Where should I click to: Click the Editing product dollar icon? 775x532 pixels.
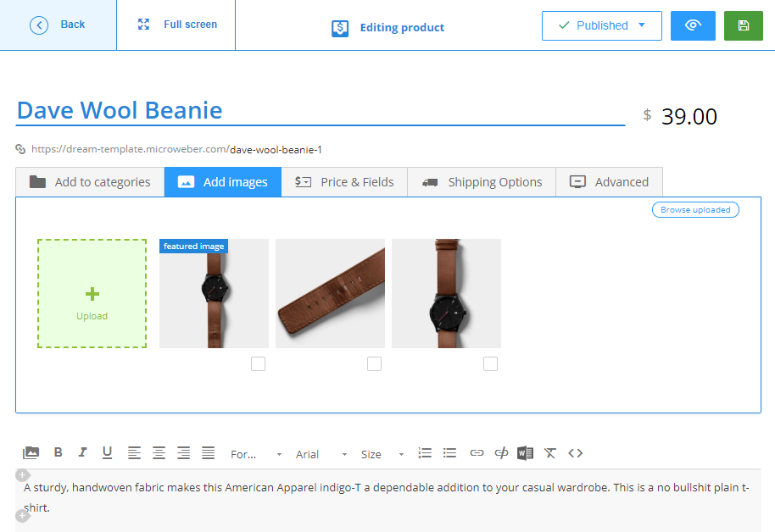340,28
